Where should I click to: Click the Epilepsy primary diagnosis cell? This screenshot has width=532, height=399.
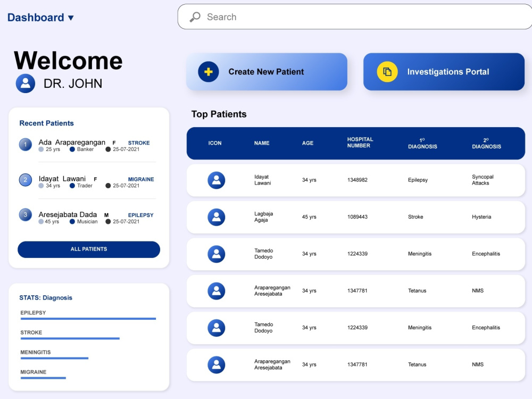pyautogui.click(x=418, y=180)
